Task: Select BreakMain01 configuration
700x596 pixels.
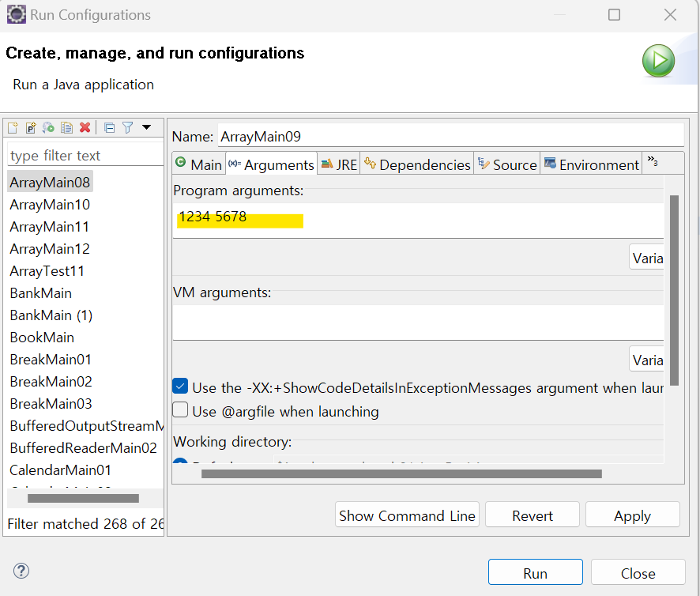Action: tap(51, 359)
